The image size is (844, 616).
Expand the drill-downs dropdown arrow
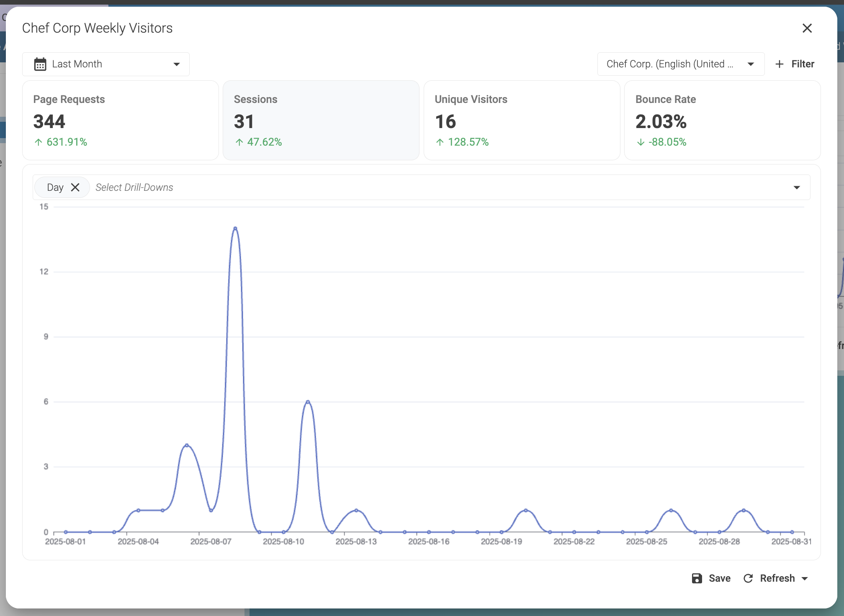(x=797, y=187)
